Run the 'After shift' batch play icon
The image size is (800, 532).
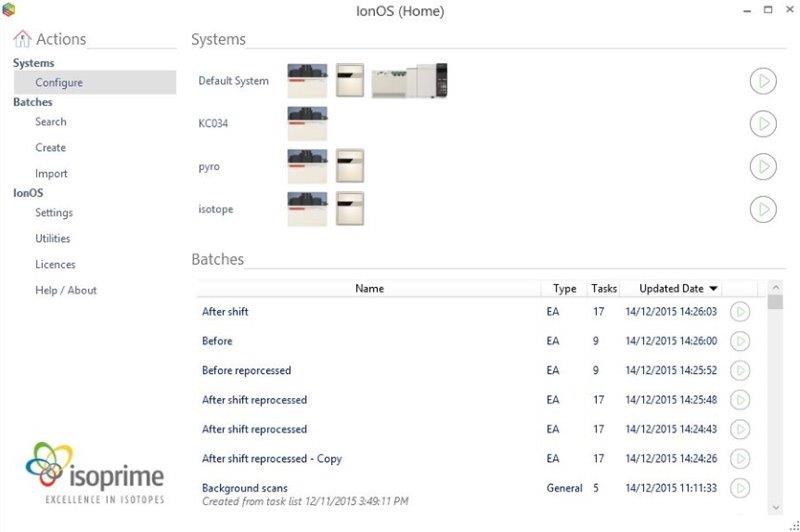point(740,312)
